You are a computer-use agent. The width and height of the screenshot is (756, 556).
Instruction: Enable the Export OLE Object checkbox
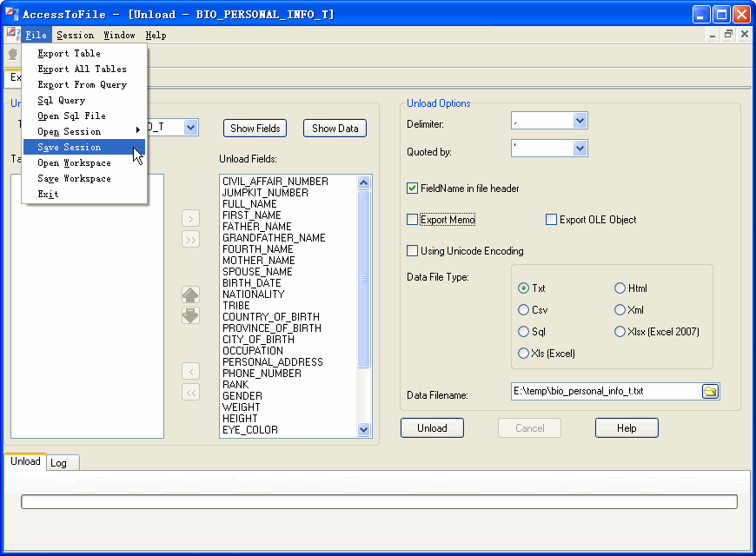pyautogui.click(x=551, y=220)
